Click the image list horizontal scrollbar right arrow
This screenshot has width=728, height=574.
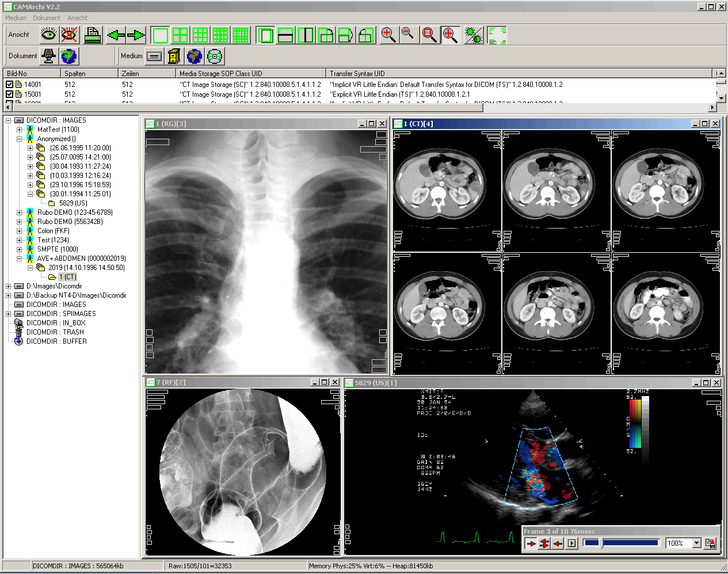712,107
